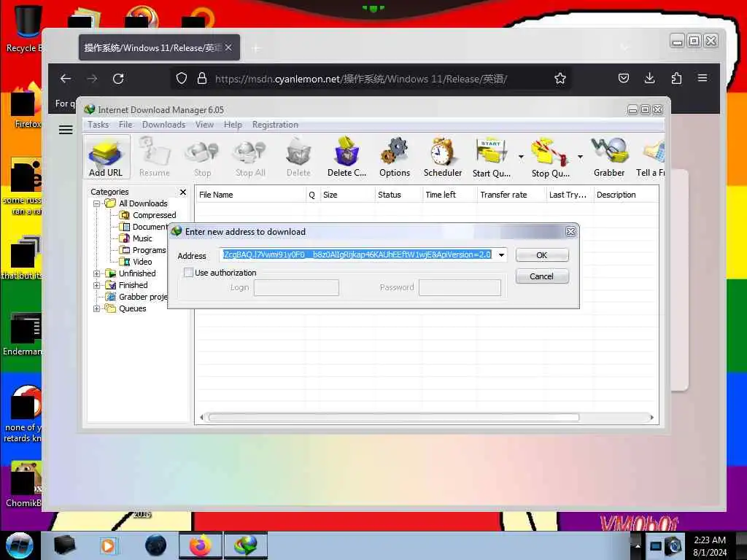
Task: Click the Password input field
Action: (x=460, y=287)
